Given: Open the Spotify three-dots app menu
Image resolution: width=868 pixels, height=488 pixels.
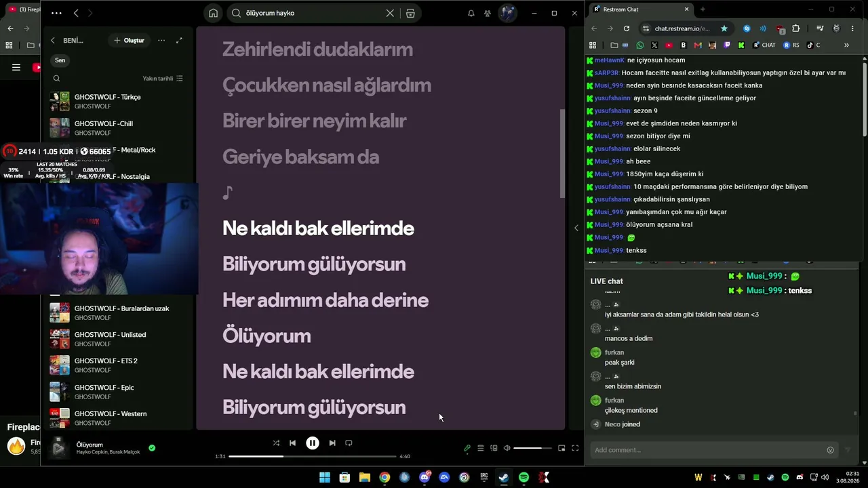Looking at the screenshot, I should point(56,13).
